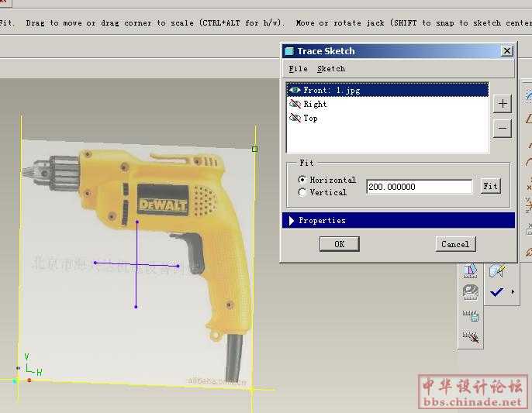532x413 pixels.
Task: Show the hidden Top trace image
Action: point(295,118)
